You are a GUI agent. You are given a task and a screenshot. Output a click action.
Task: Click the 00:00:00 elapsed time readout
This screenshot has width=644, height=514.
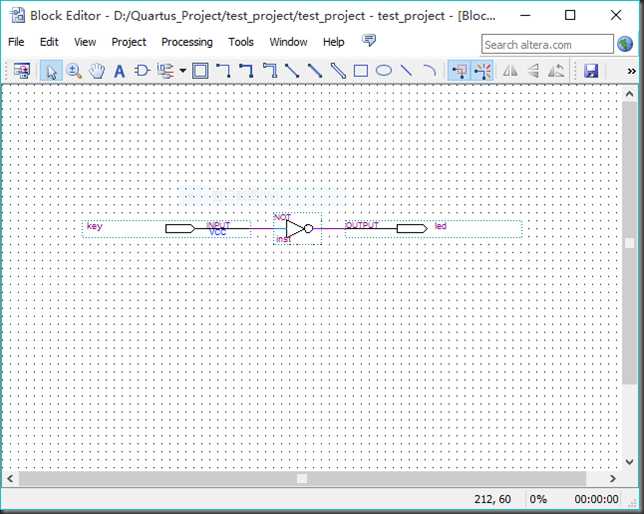click(596, 499)
